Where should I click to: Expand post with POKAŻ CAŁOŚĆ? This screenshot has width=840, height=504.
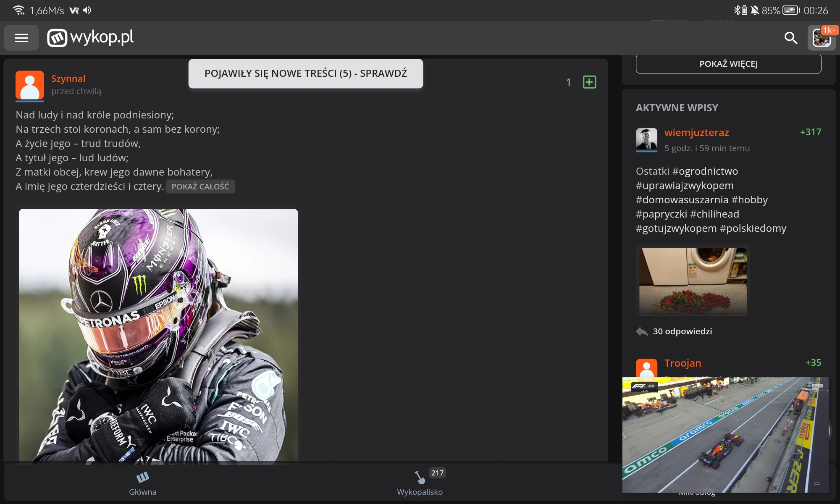[x=200, y=186]
